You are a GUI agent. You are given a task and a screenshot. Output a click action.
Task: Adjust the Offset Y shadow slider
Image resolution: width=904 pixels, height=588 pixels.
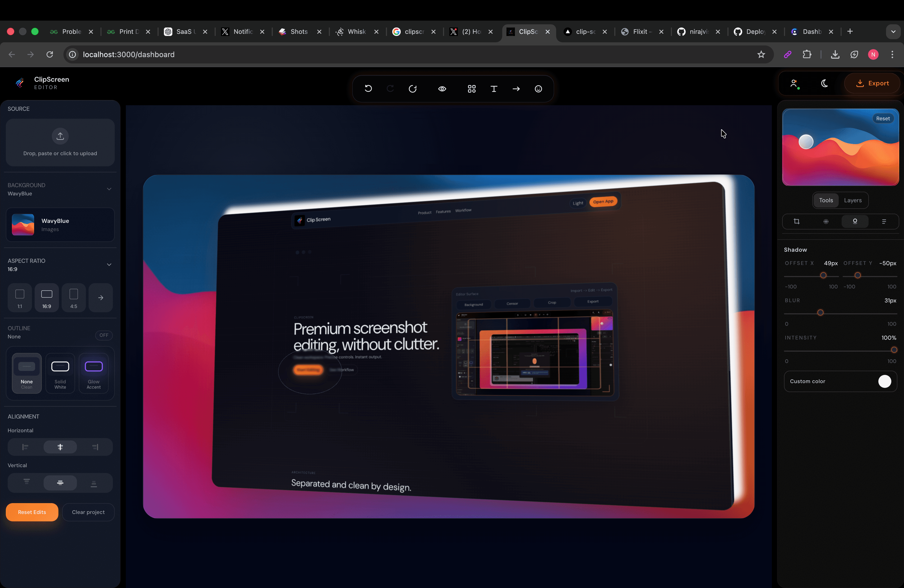click(x=857, y=275)
